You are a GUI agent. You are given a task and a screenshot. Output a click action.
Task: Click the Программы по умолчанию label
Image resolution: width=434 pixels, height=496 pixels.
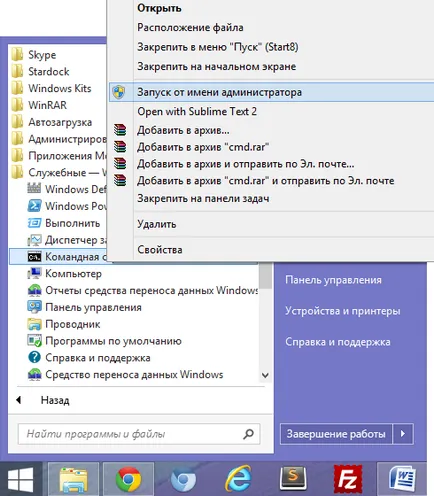point(113,341)
